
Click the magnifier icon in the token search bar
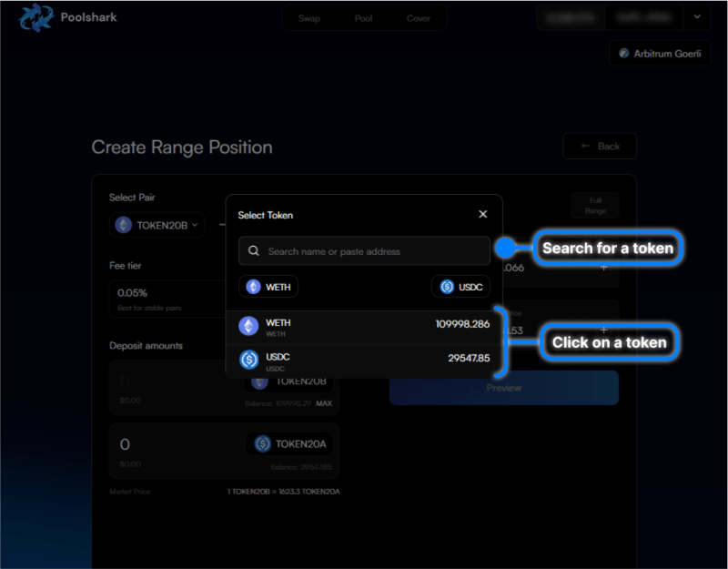pyautogui.click(x=252, y=250)
